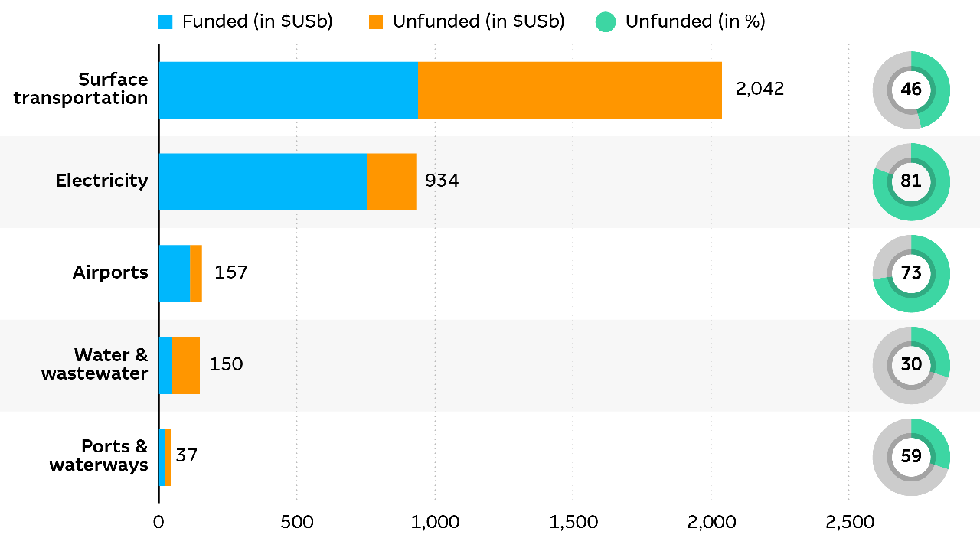Click the Funded (in $USb) legend text
The image size is (980, 551).
257,22
